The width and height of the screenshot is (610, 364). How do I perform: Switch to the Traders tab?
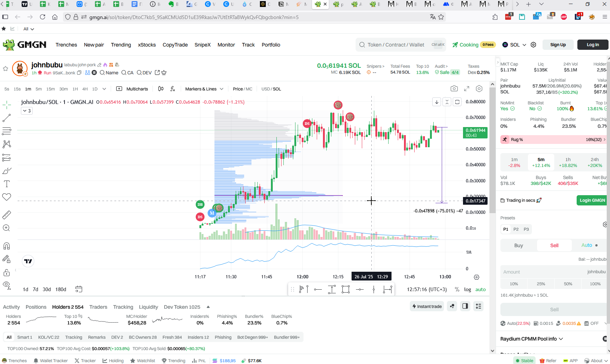(98, 307)
